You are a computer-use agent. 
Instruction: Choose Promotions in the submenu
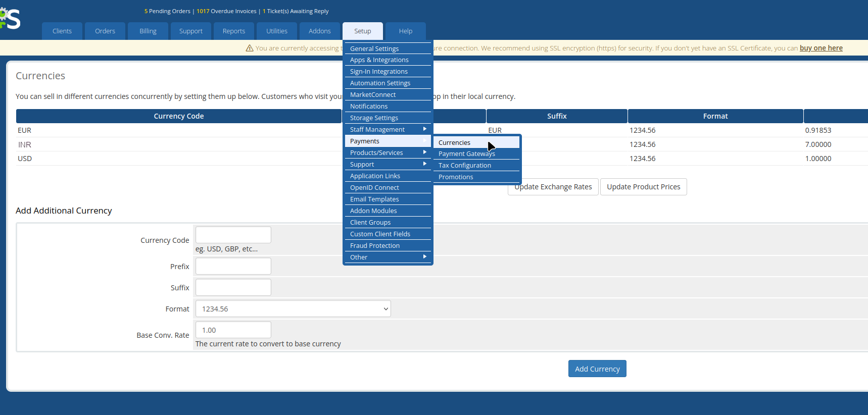pos(456,177)
